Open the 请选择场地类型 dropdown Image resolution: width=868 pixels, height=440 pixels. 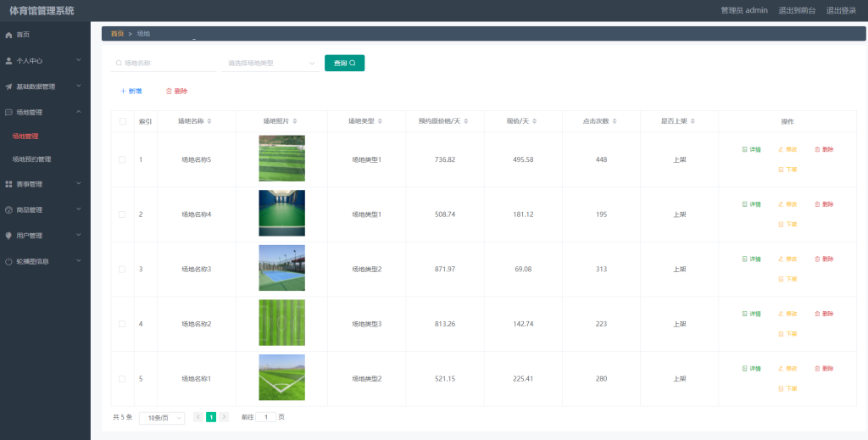coord(270,63)
